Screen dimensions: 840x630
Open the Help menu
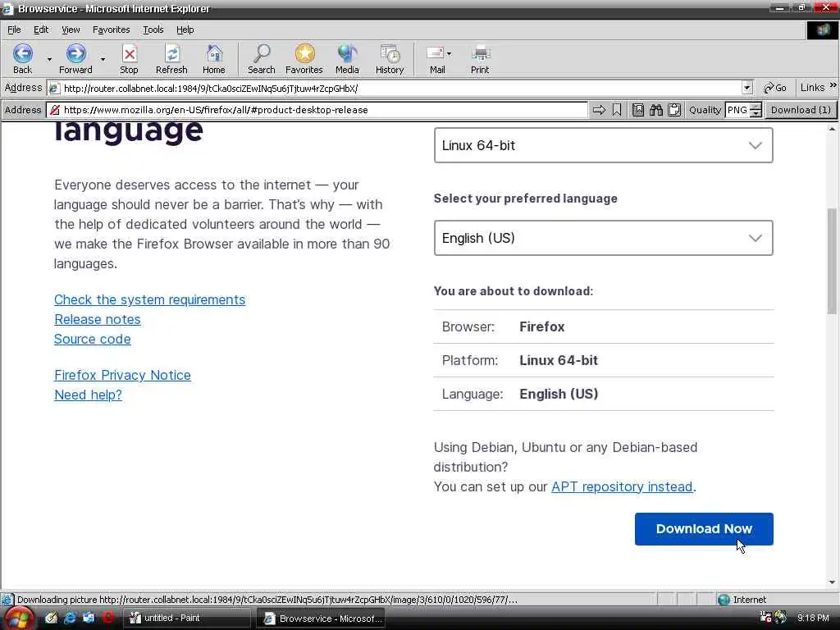click(185, 30)
